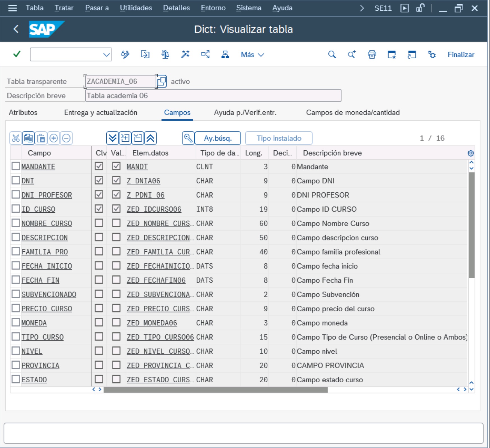Viewport: 490px width, 448px height.
Task: Click the Ay.búsq. button
Action: [x=218, y=138]
